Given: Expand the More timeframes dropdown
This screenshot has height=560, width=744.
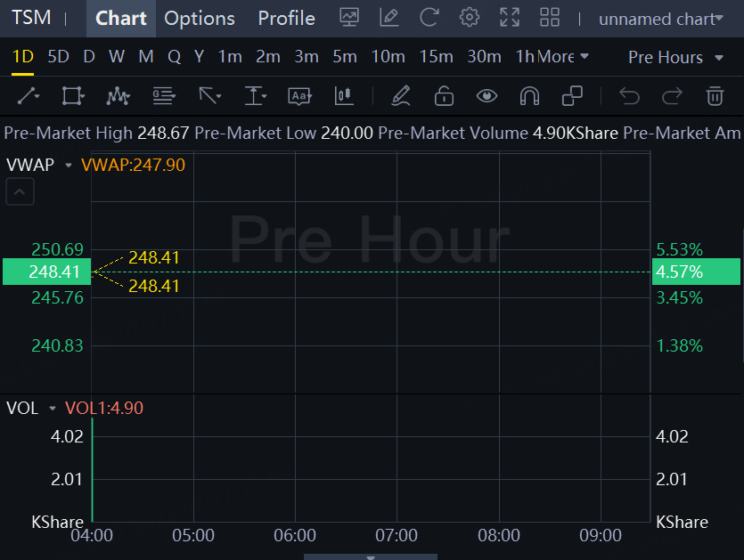Looking at the screenshot, I should click(x=563, y=57).
